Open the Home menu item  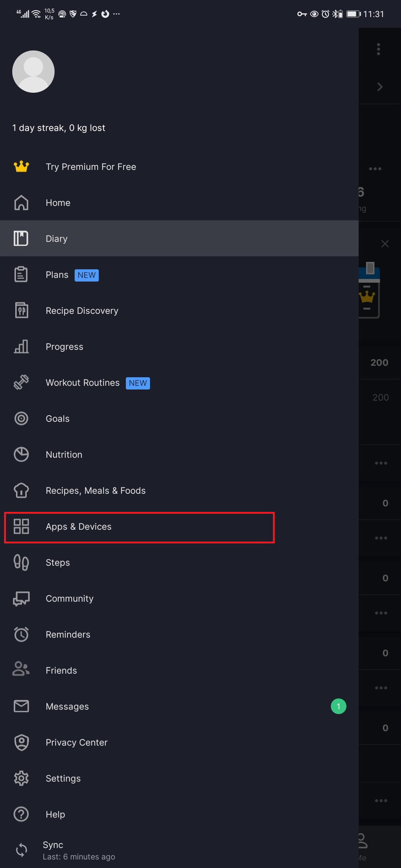(x=58, y=203)
